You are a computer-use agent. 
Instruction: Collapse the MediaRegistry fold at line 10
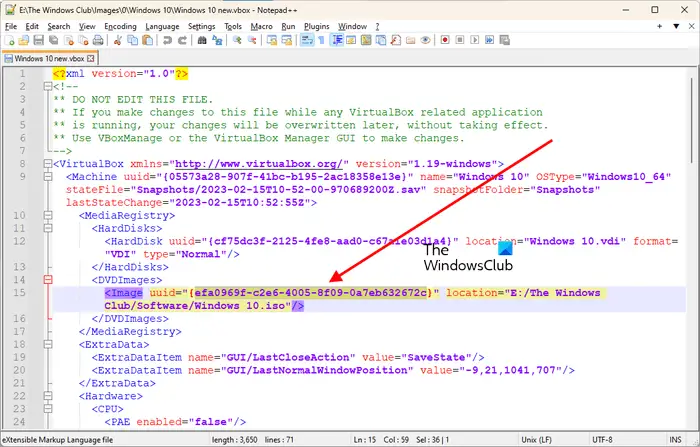pyautogui.click(x=48, y=215)
